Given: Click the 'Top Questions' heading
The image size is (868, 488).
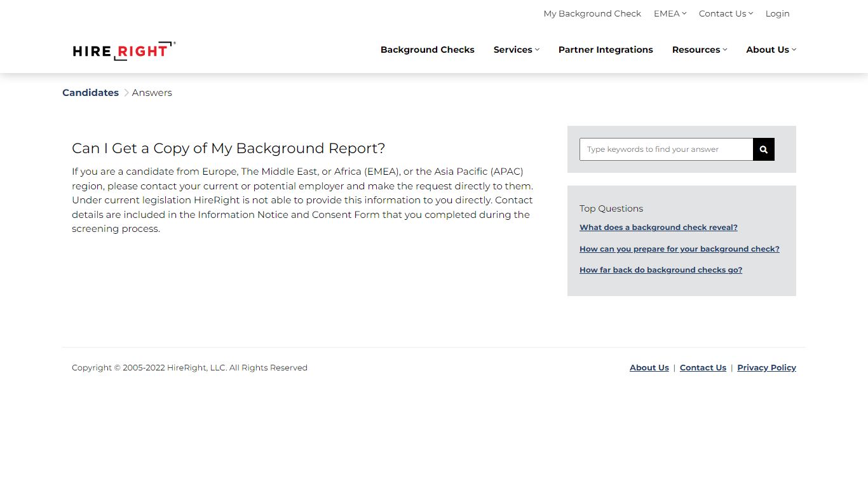Looking at the screenshot, I should tap(611, 208).
